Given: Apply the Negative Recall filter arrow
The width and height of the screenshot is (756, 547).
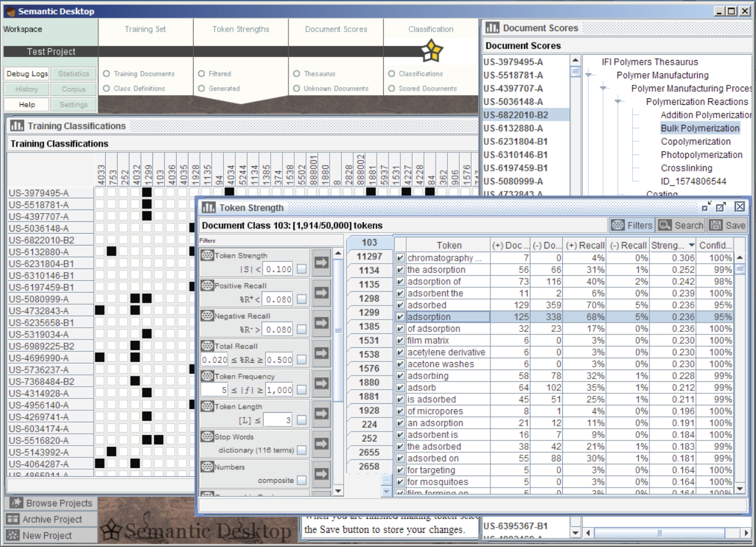Looking at the screenshot, I should 321,323.
